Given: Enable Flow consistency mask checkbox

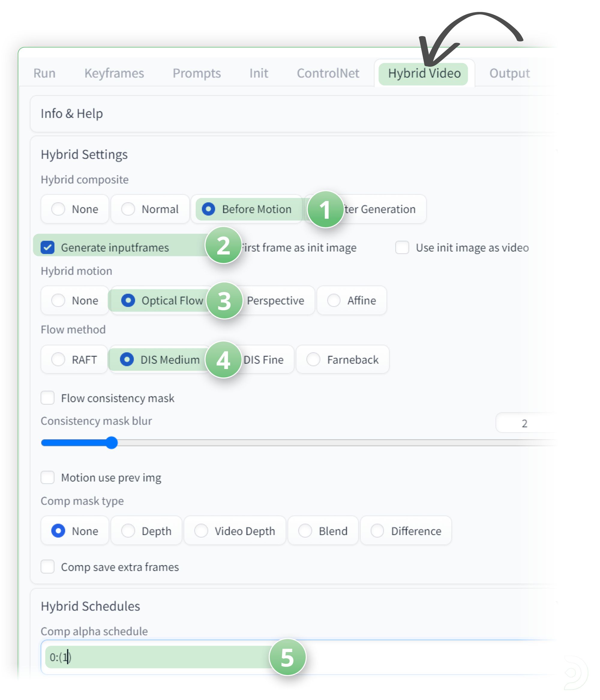Looking at the screenshot, I should pyautogui.click(x=48, y=398).
